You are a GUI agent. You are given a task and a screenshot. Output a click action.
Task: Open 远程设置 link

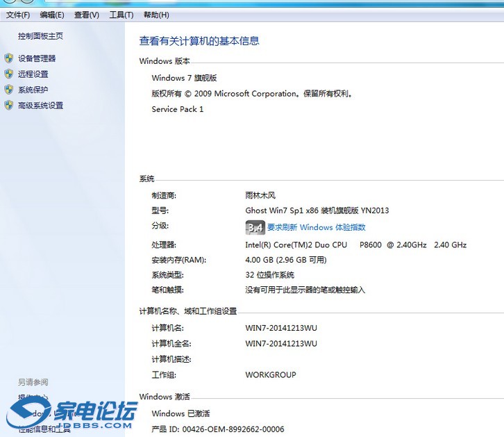click(x=33, y=74)
